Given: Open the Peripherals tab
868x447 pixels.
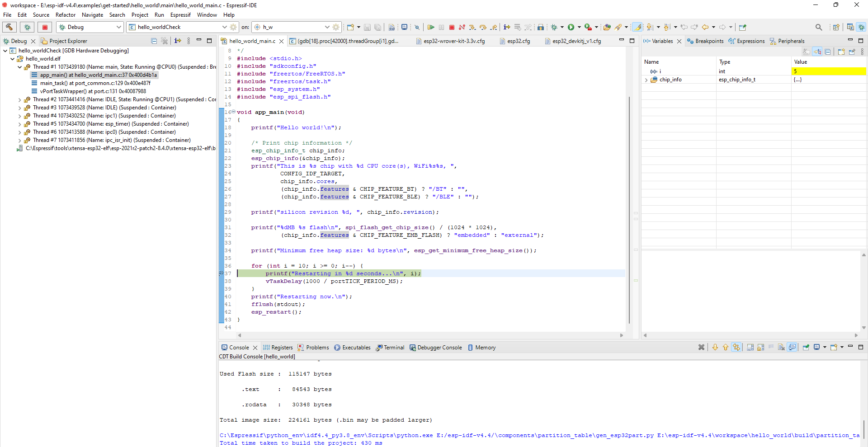Looking at the screenshot, I should [x=787, y=41].
